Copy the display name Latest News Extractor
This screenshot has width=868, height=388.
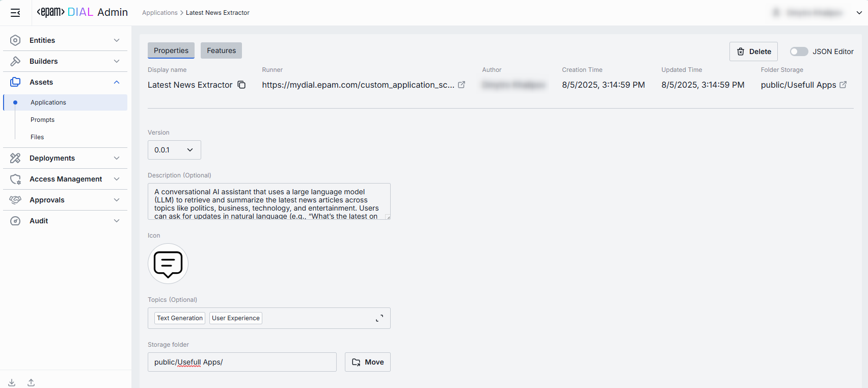(x=241, y=85)
